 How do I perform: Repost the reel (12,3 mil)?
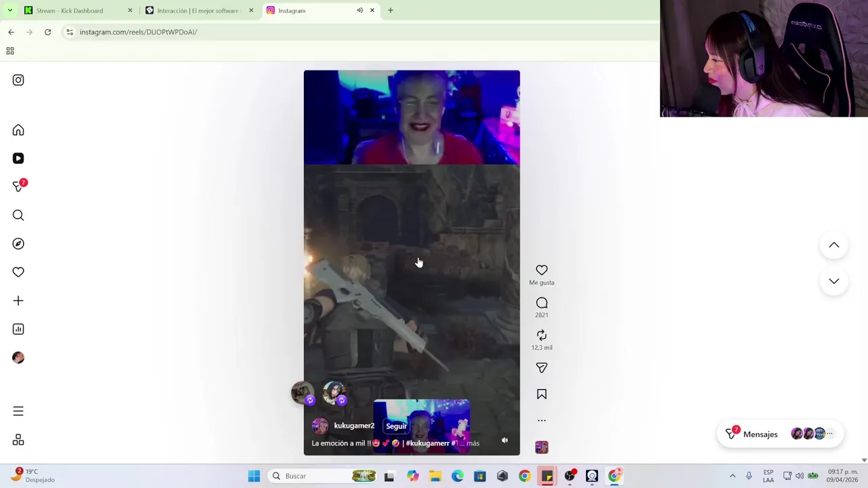[542, 335]
